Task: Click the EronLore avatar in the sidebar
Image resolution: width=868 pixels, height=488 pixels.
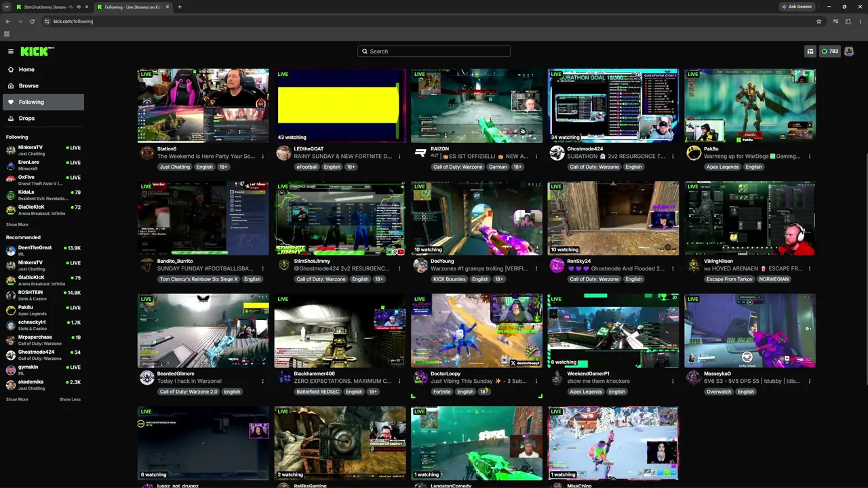Action: coord(11,165)
